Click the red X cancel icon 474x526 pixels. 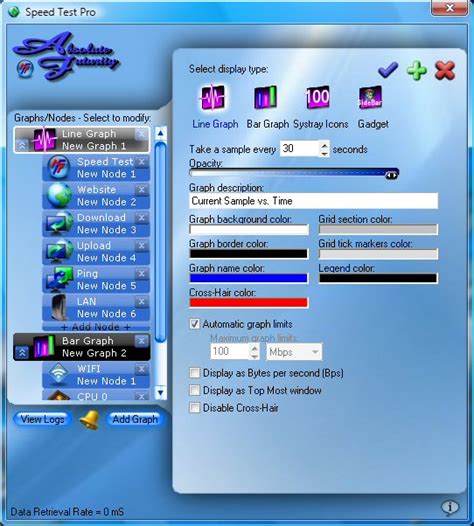(445, 70)
